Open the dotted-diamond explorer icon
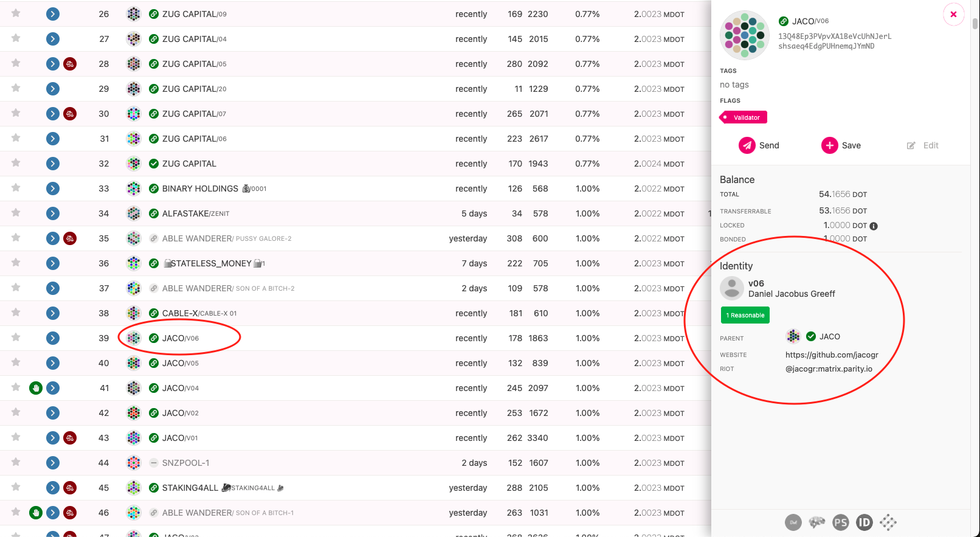This screenshot has width=980, height=537. [888, 522]
